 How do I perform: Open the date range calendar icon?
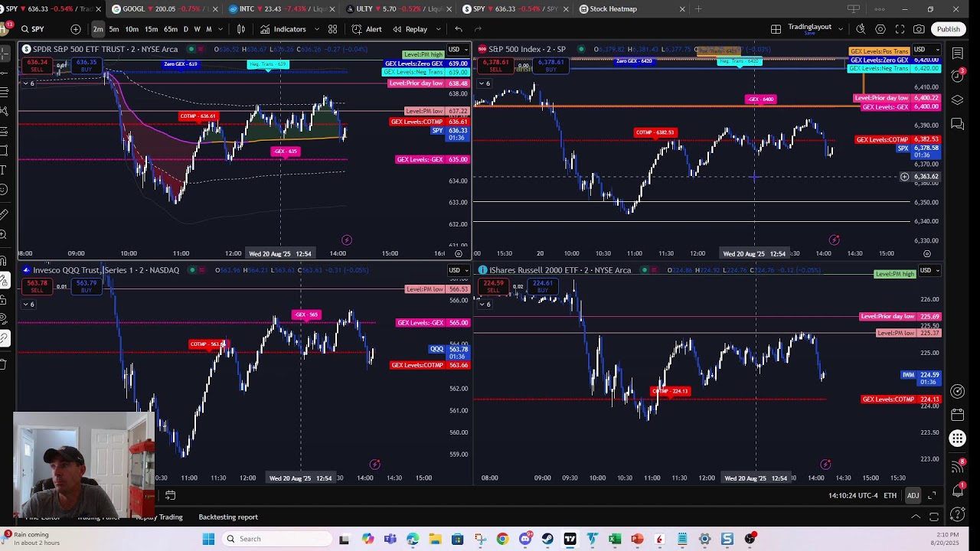click(170, 496)
